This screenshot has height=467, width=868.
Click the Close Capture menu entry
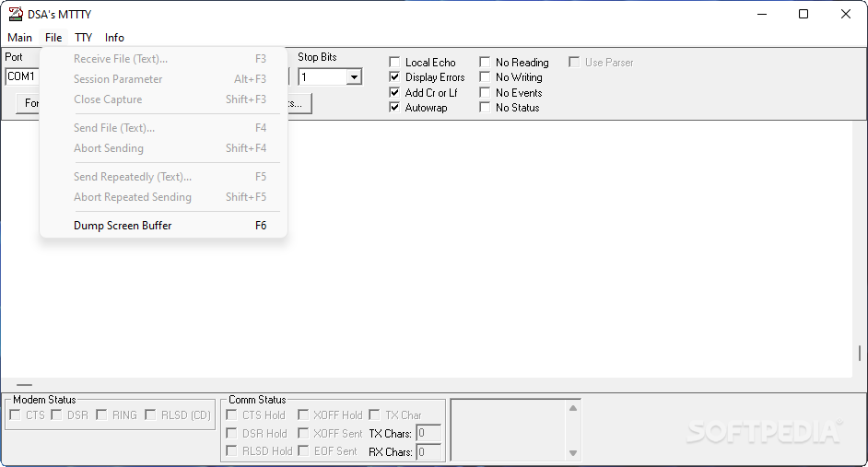click(163, 99)
